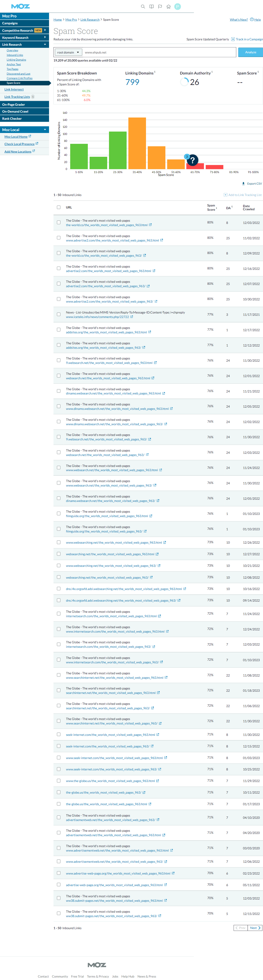Click the green 21-30% spam score bar
The image size is (263, 980).
(x=118, y=150)
